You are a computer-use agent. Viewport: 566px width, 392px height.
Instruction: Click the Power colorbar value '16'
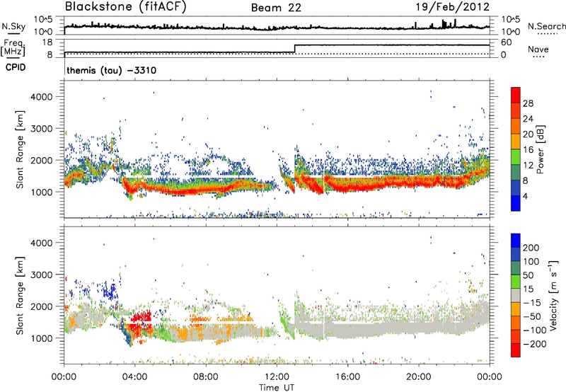click(528, 150)
